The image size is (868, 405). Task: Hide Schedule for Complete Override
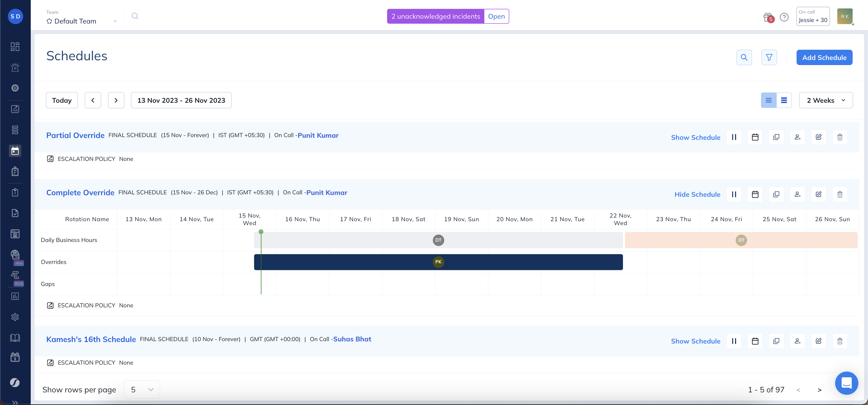tap(697, 194)
